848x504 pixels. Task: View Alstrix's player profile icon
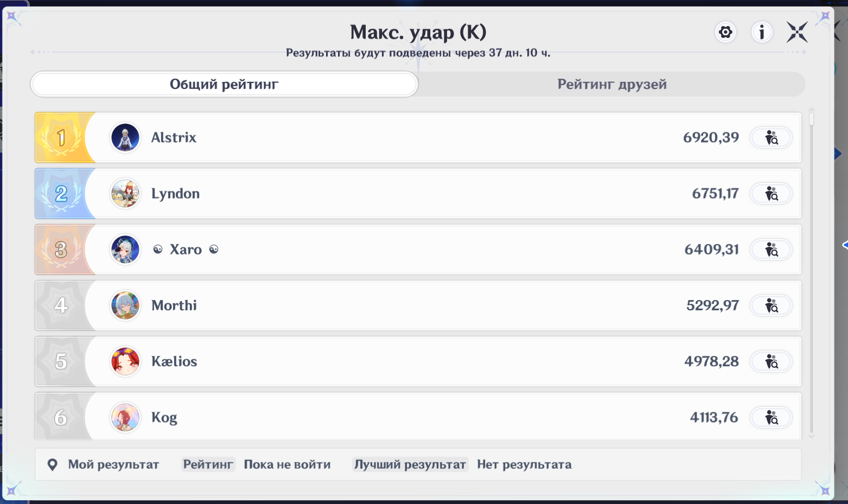(x=771, y=138)
